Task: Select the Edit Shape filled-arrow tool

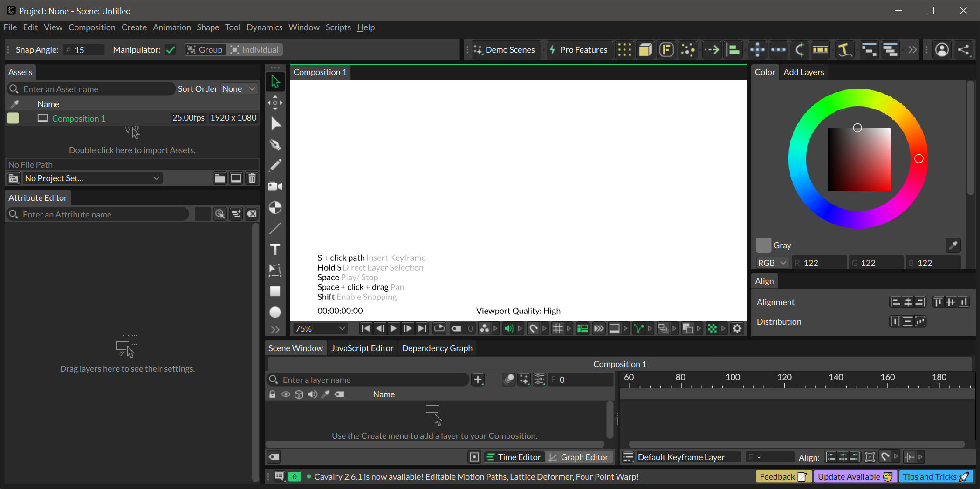Action: 275,123
